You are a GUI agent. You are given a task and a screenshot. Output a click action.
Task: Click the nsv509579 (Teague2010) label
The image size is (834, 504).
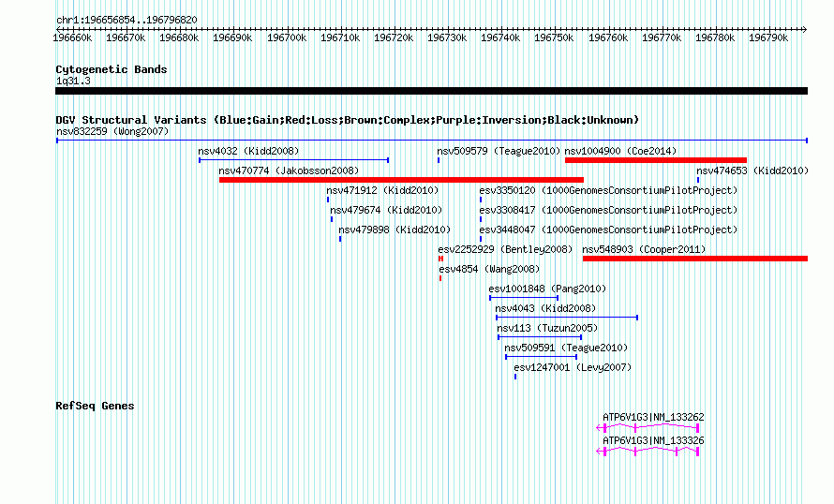tap(499, 151)
